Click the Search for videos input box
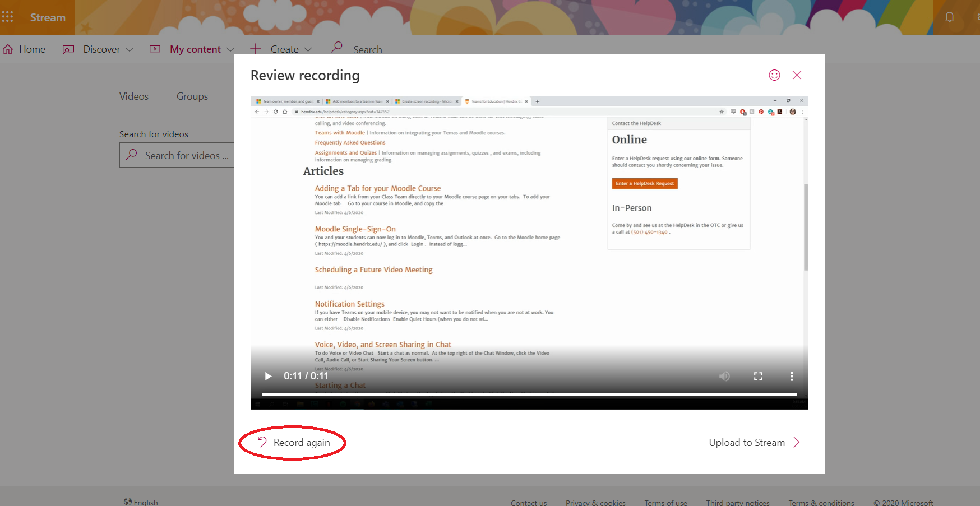 (x=177, y=155)
